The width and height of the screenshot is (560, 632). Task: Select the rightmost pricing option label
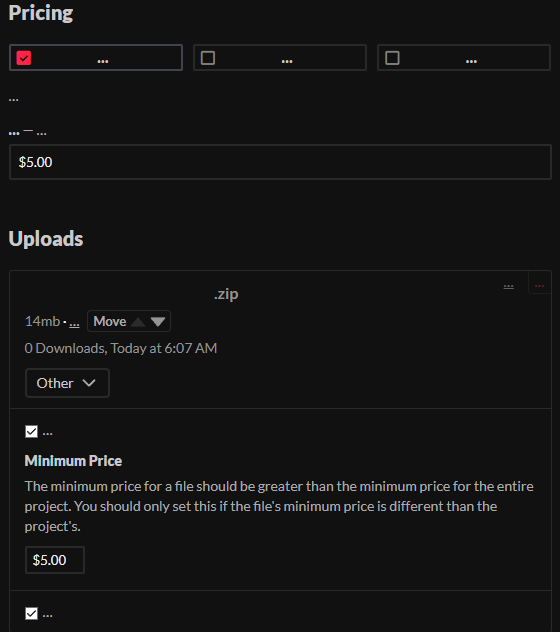471,61
